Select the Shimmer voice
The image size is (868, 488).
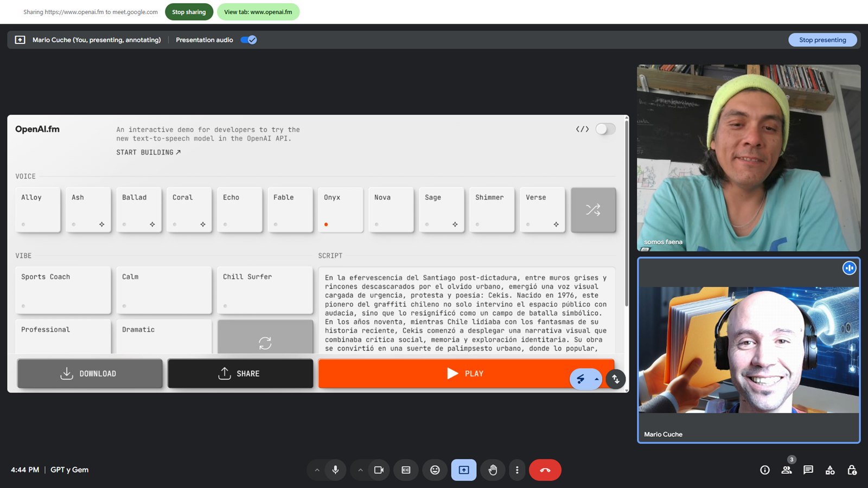pyautogui.click(x=492, y=210)
